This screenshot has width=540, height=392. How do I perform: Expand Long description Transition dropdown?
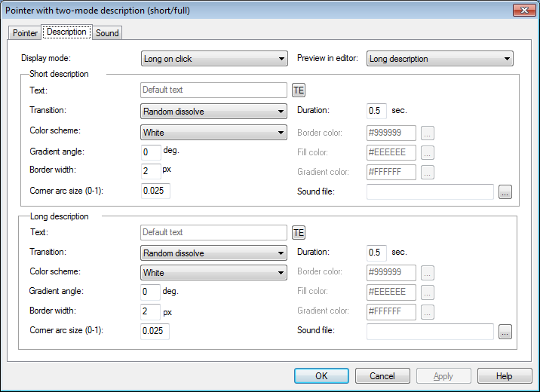(x=214, y=253)
